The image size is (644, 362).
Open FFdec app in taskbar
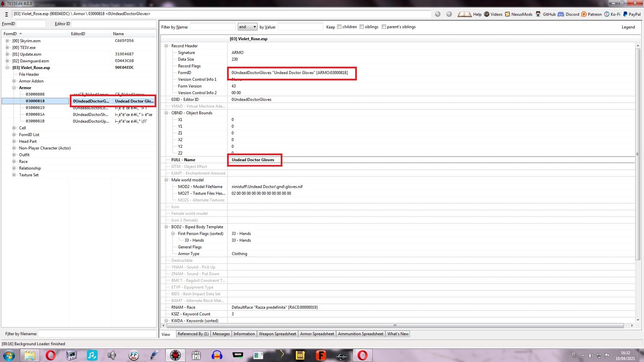[133, 355]
